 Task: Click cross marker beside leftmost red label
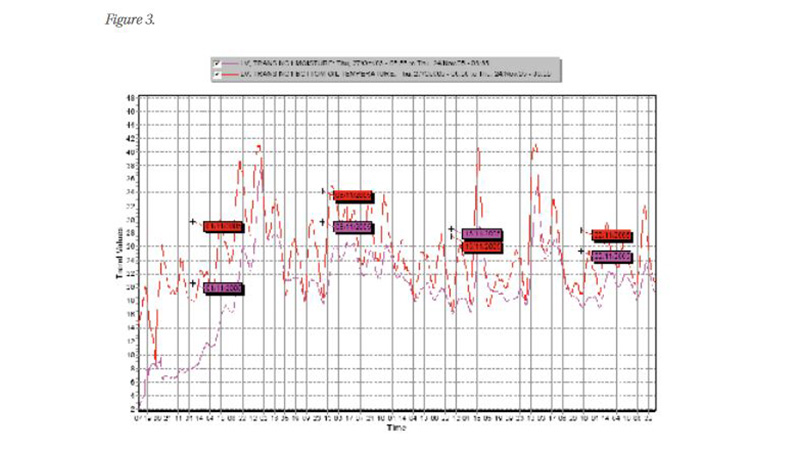click(x=193, y=222)
